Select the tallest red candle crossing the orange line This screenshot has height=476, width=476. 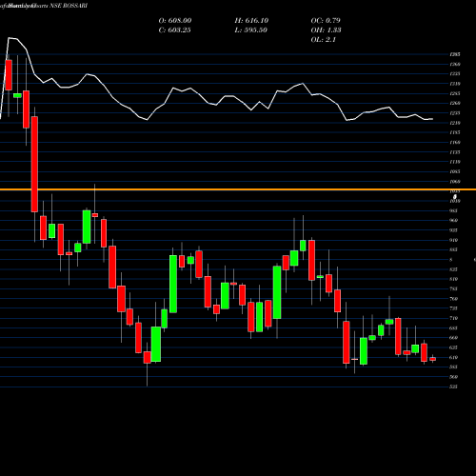[34, 164]
